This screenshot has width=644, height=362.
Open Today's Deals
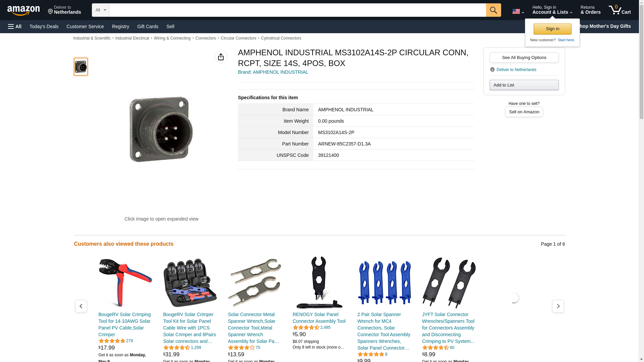coord(44,26)
